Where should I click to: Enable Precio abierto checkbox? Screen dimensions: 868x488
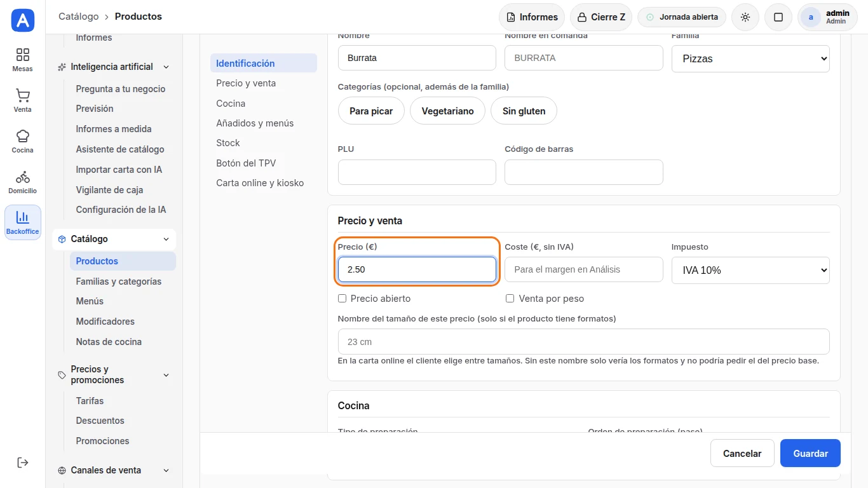(x=342, y=299)
